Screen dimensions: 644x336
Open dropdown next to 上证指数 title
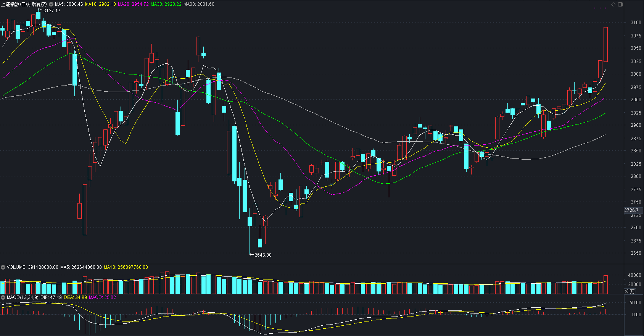coord(51,4)
